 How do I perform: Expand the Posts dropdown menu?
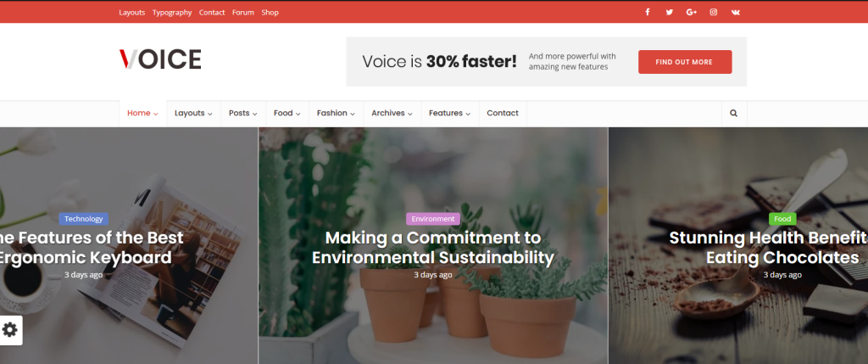coord(243,113)
